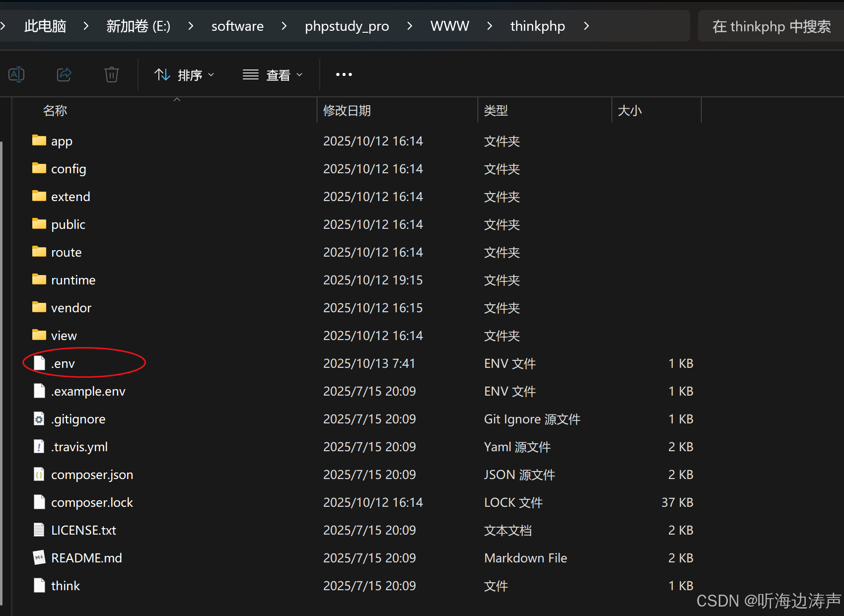844x616 pixels.
Task: Expand the chevron after phpstudy_pro
Action: click(x=410, y=26)
